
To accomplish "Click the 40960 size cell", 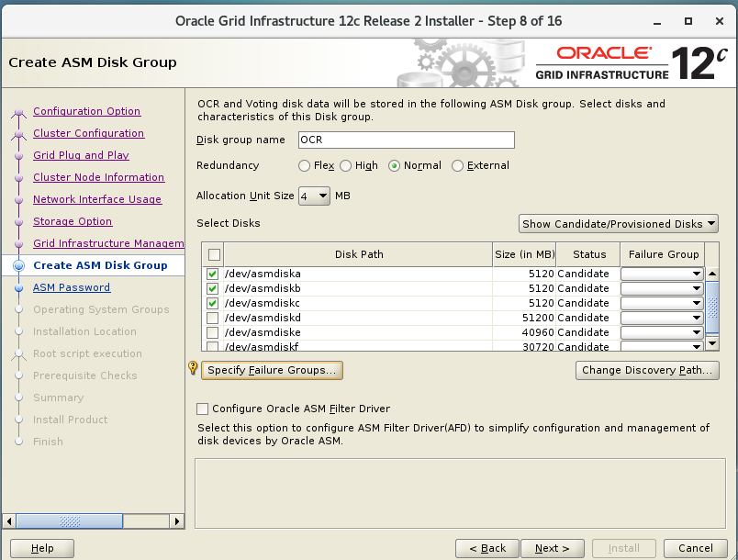I will click(524, 332).
